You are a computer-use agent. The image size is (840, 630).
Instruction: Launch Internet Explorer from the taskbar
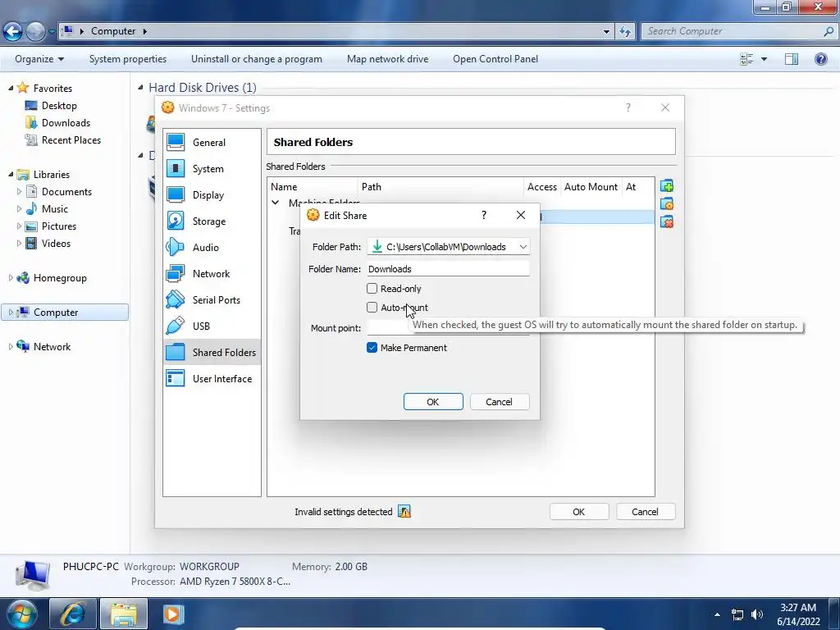coord(73,614)
